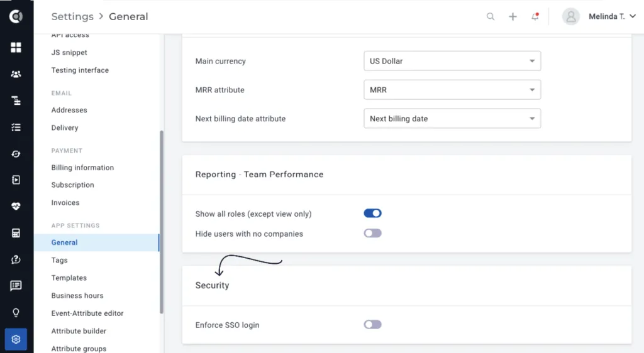Open Templates settings page
Viewport: 644px width, 353px height.
coord(69,278)
